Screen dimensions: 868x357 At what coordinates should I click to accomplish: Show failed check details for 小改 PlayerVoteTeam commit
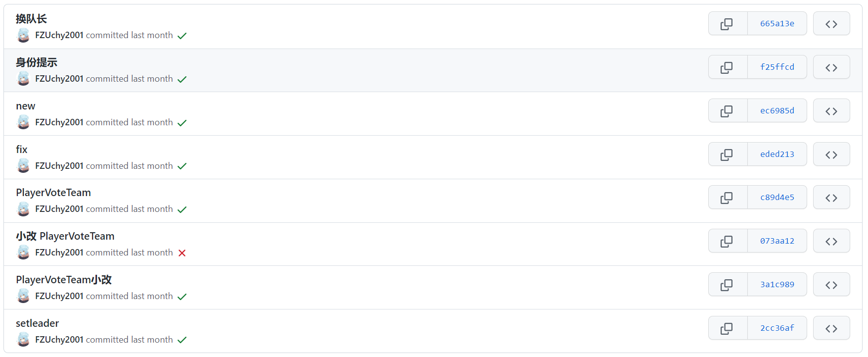(182, 253)
